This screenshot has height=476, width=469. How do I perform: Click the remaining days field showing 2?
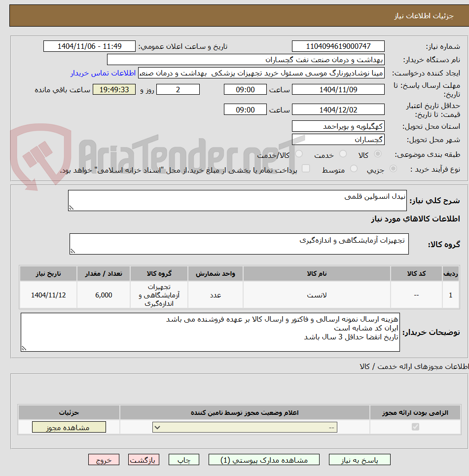click(178, 90)
